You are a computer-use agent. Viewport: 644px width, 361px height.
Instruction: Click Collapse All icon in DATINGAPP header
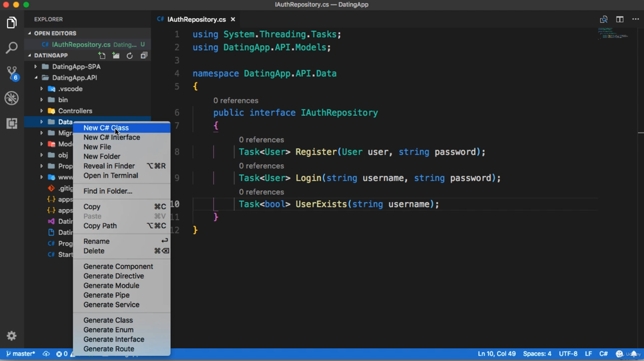144,55
